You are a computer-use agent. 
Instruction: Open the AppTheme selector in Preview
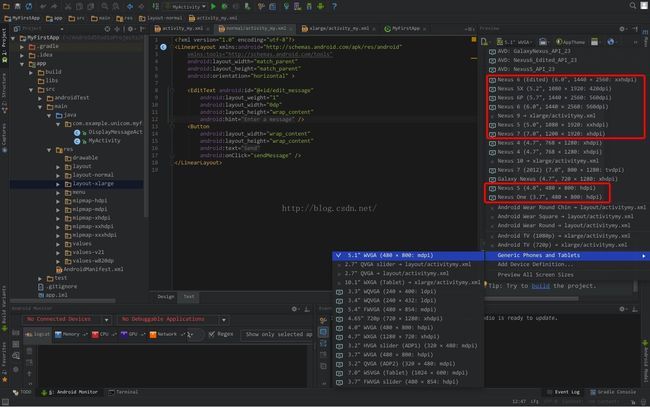coord(570,42)
